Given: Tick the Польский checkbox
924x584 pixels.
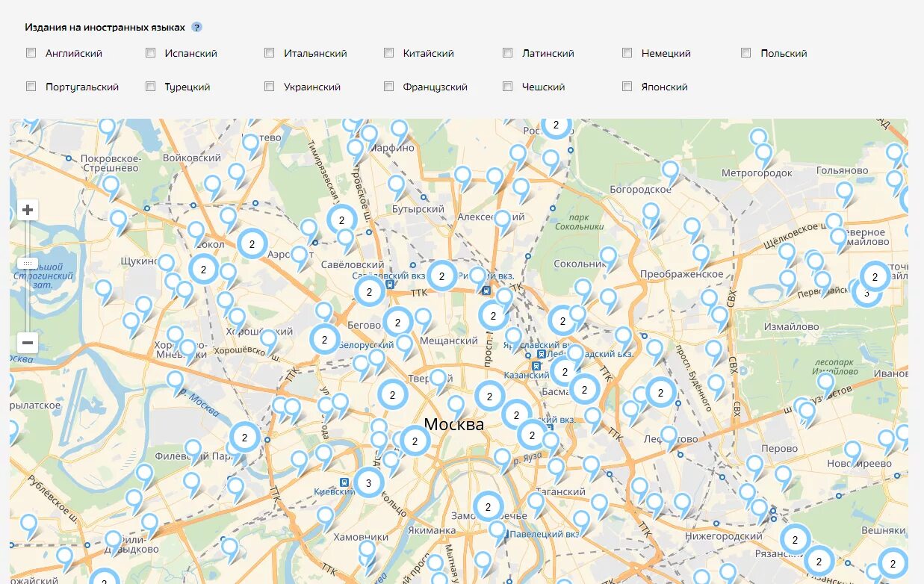Looking at the screenshot, I should click(746, 53).
